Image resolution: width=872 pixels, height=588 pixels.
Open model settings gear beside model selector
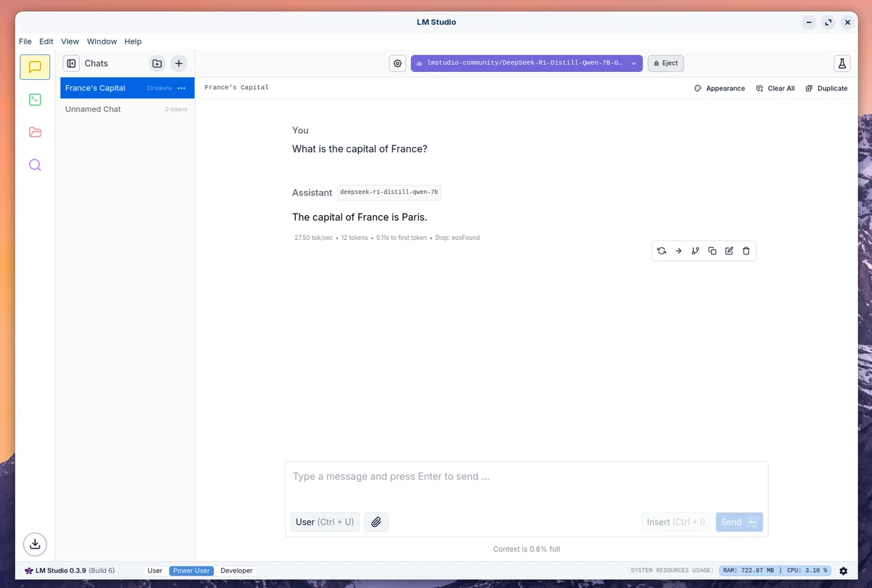[397, 63]
